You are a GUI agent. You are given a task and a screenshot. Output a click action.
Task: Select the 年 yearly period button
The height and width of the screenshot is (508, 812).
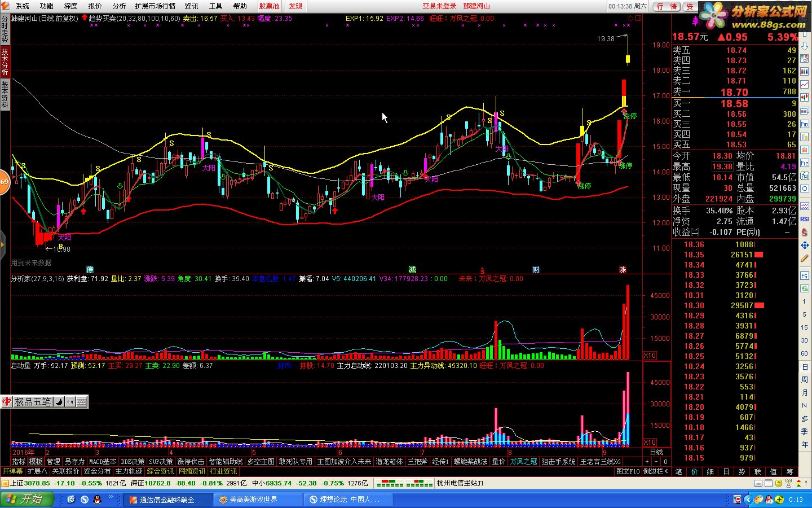(805, 445)
